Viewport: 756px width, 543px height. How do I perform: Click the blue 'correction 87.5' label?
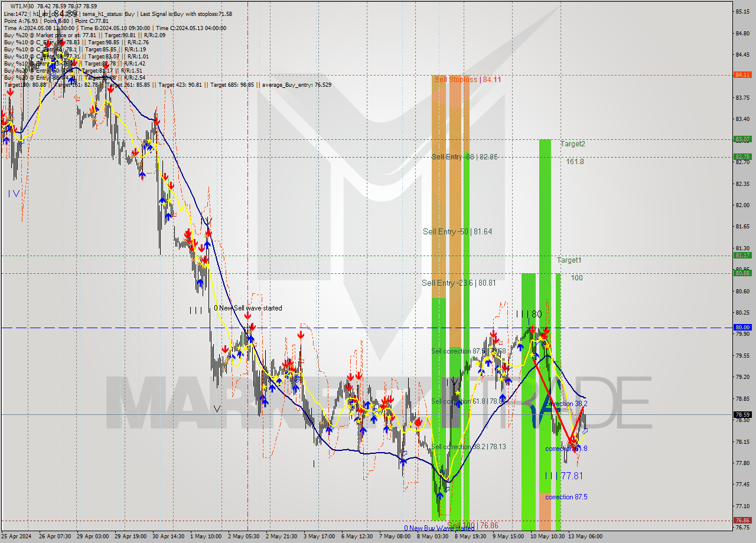pos(566,497)
